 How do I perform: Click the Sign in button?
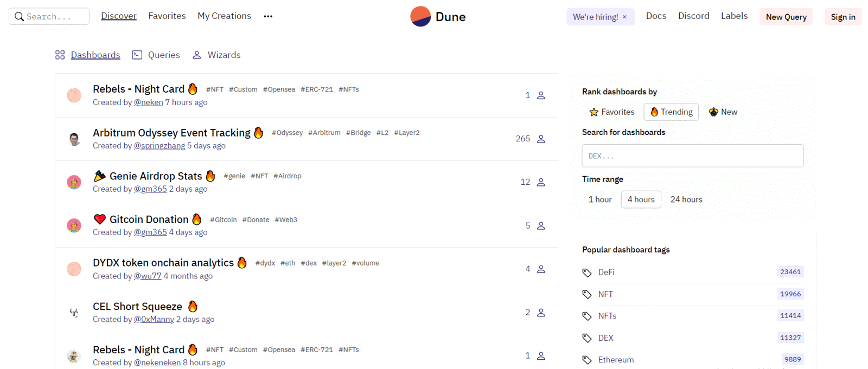pos(843,17)
